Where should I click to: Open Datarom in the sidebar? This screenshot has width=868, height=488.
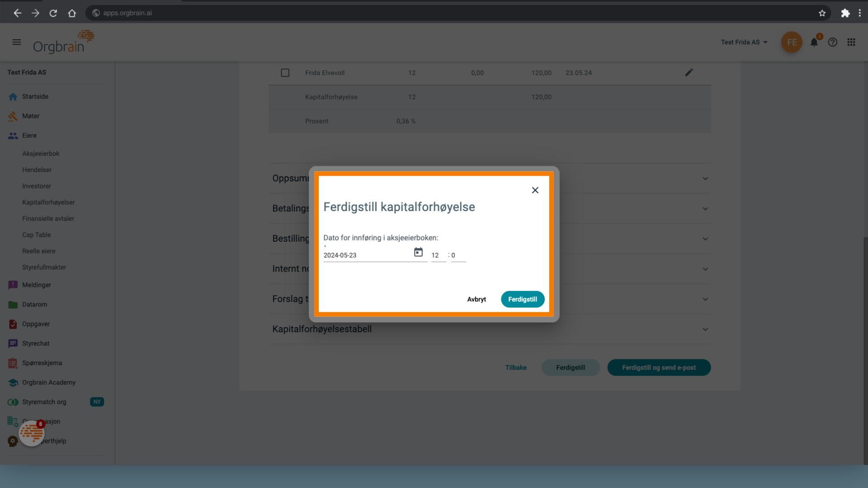tap(34, 305)
